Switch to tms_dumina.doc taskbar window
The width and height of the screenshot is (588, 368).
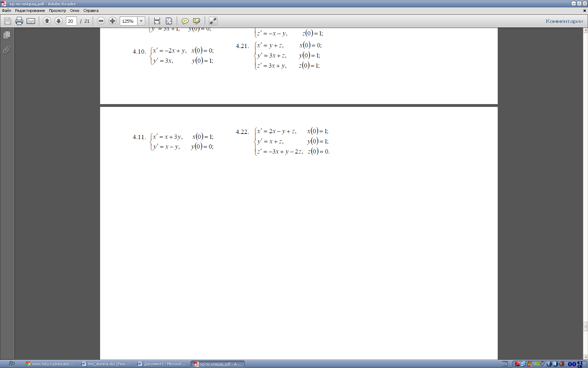pos(105,364)
